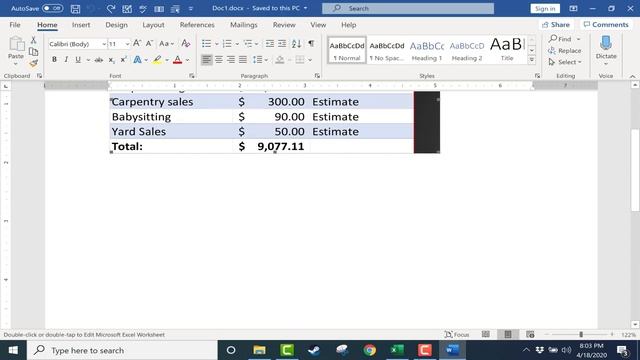Screen dimensions: 640x360
Task: Toggle Bold formatting
Action: click(54, 60)
